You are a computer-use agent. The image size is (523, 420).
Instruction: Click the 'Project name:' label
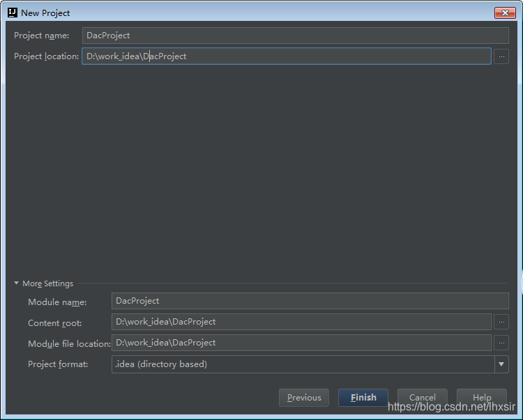(x=41, y=36)
